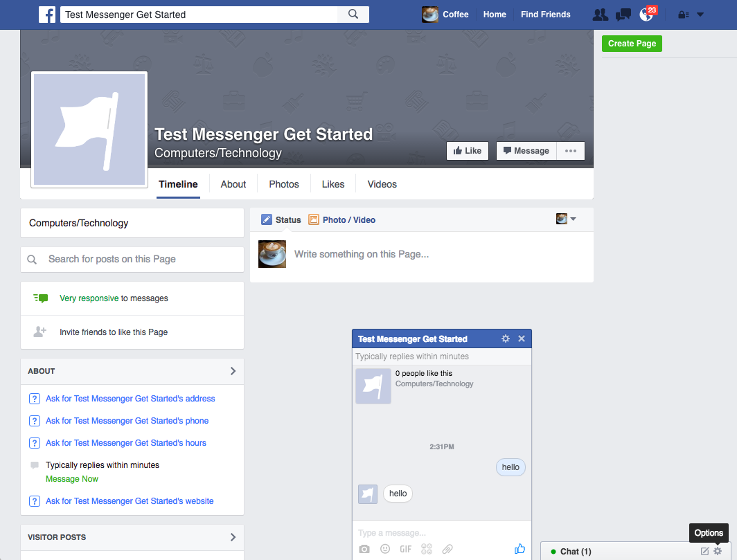Click the Search for posts on this Page field

point(132,260)
